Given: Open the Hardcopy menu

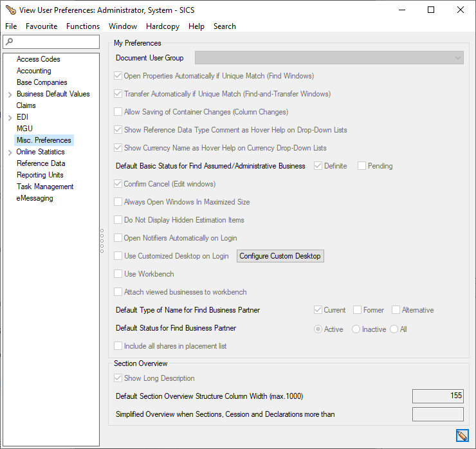Looking at the screenshot, I should click(163, 26).
